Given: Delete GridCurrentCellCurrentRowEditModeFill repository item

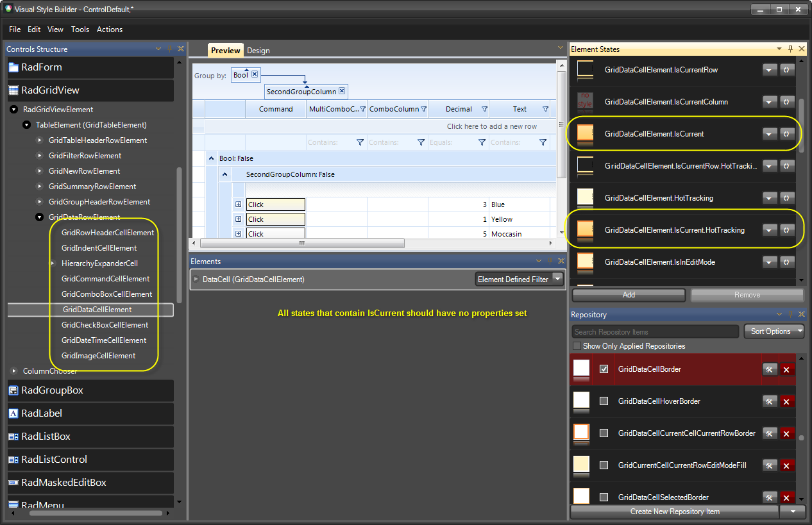Looking at the screenshot, I should pyautogui.click(x=787, y=465).
